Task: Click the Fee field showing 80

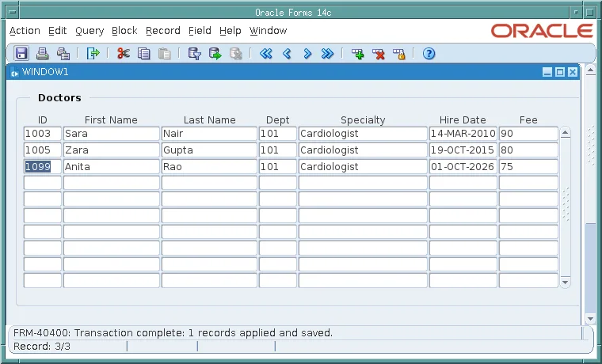Action: tap(528, 150)
